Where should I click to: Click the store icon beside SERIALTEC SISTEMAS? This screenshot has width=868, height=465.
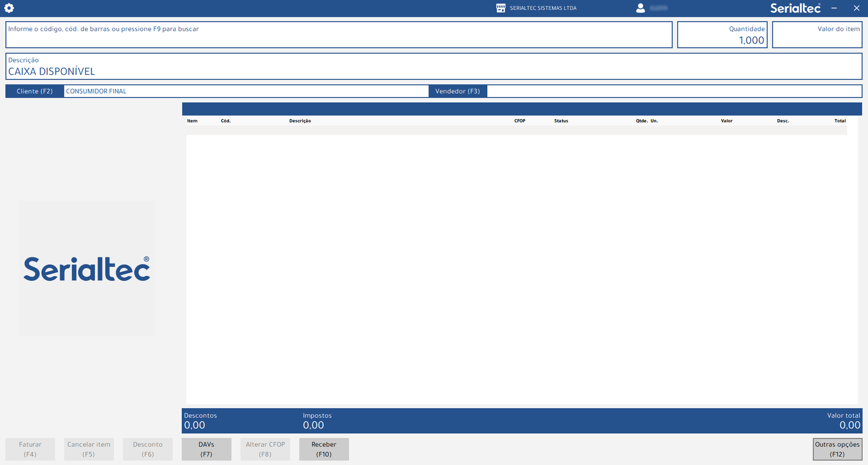pos(501,8)
